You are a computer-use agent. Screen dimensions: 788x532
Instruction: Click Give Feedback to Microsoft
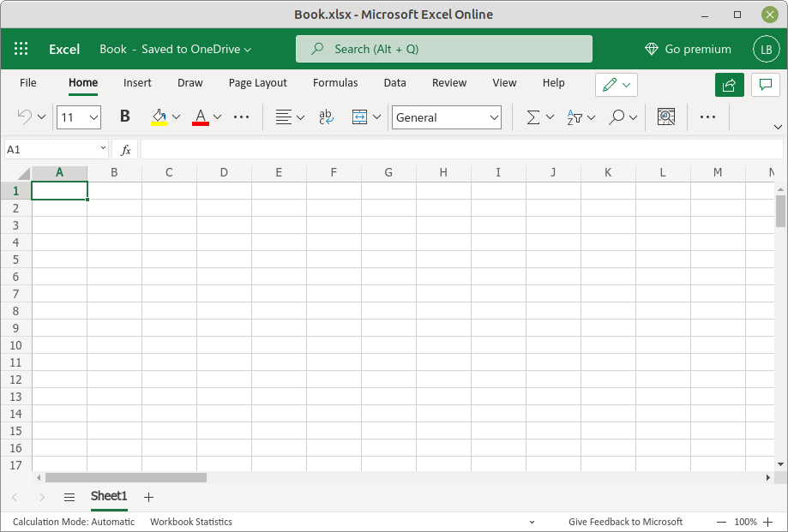pos(626,522)
